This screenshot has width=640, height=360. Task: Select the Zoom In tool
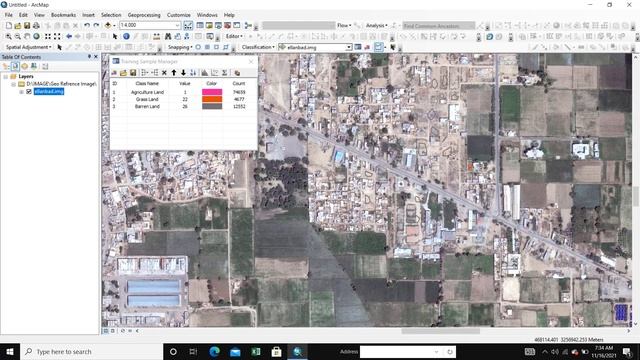pos(9,36)
